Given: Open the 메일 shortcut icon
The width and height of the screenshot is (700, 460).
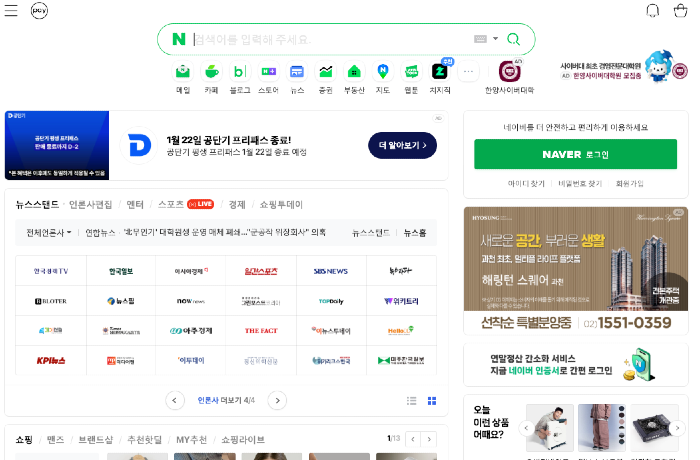Looking at the screenshot, I should tap(183, 71).
